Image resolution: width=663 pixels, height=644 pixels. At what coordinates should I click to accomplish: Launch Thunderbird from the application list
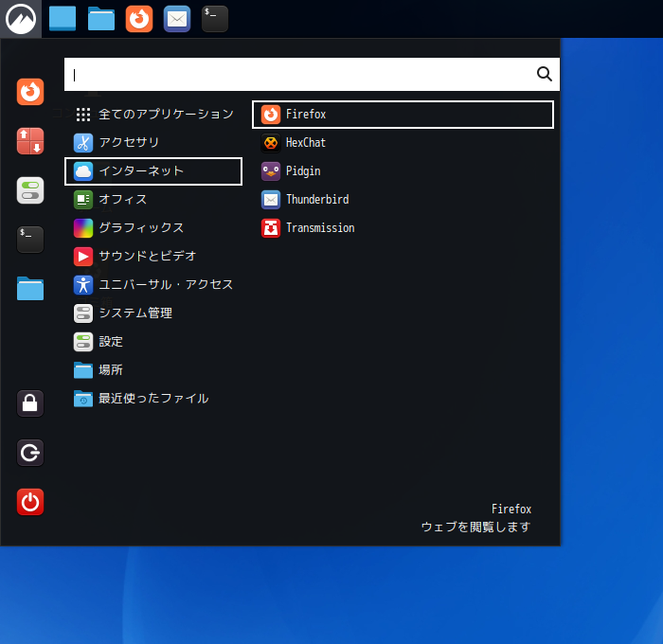tap(403, 200)
